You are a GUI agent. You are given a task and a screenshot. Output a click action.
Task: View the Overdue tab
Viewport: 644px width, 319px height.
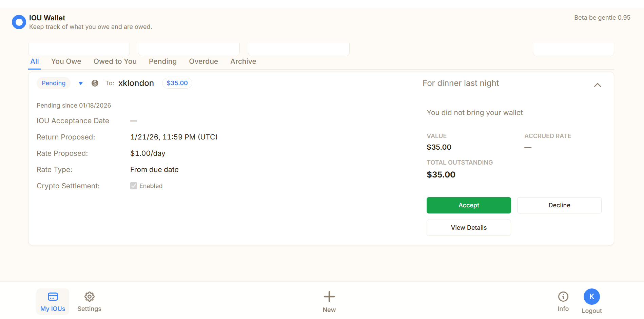point(203,61)
